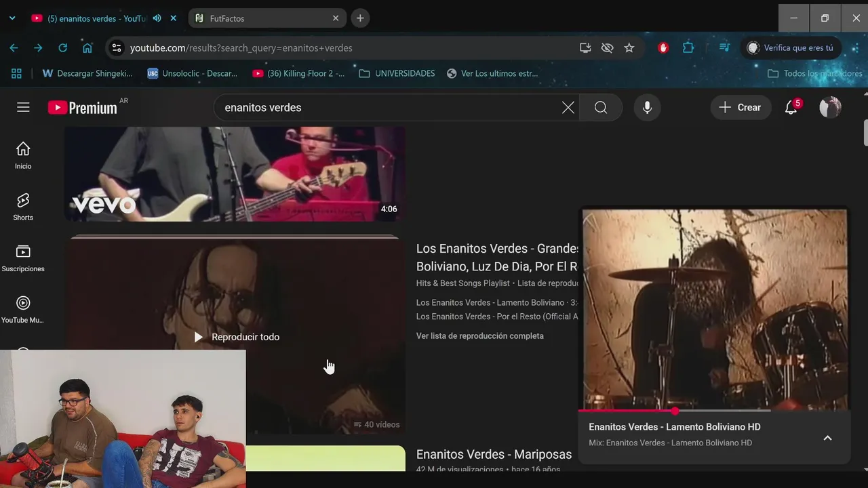Open notifications bell

[x=791, y=107]
